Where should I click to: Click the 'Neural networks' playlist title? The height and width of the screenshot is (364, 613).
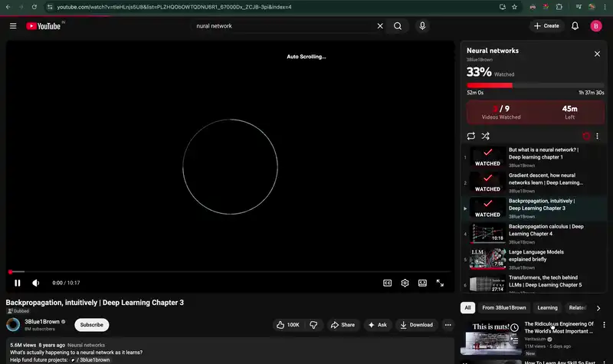tap(492, 51)
